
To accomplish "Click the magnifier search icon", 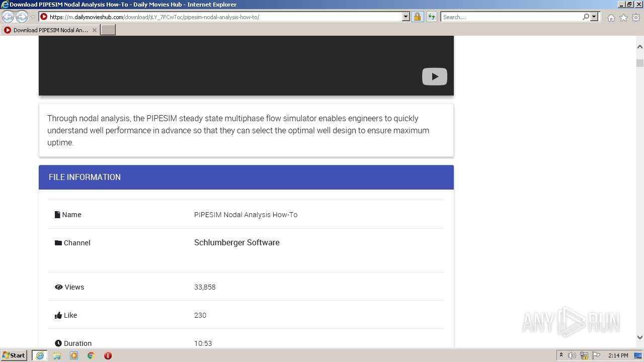I will tap(586, 17).
